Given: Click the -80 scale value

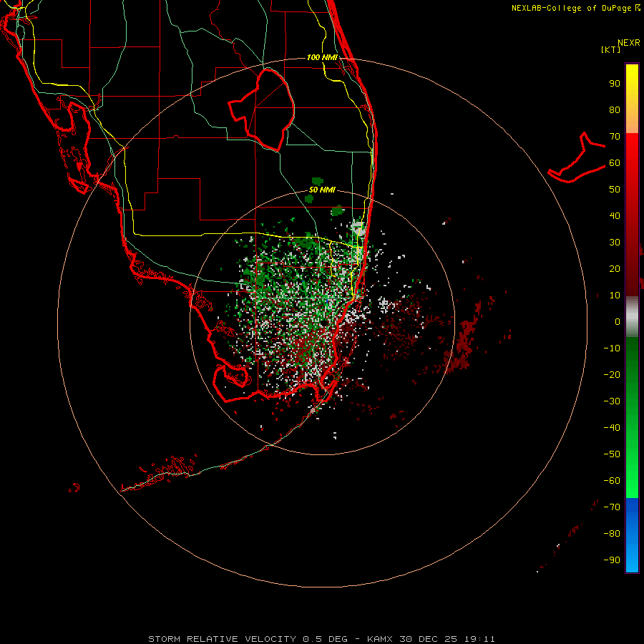Looking at the screenshot, I should pos(612,534).
